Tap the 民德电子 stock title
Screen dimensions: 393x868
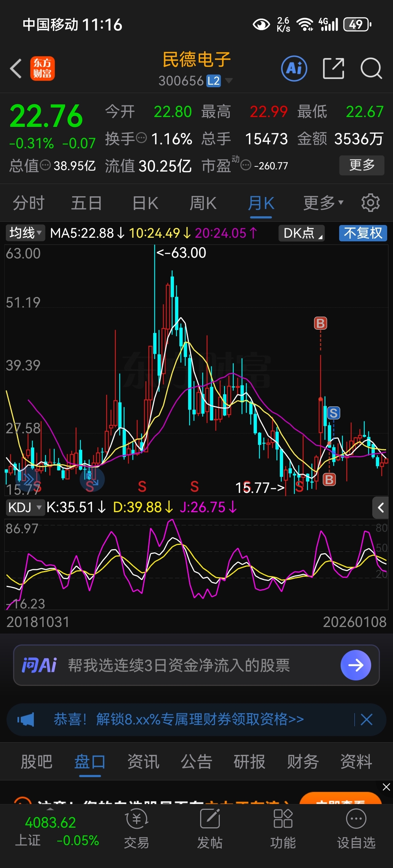pyautogui.click(x=196, y=60)
